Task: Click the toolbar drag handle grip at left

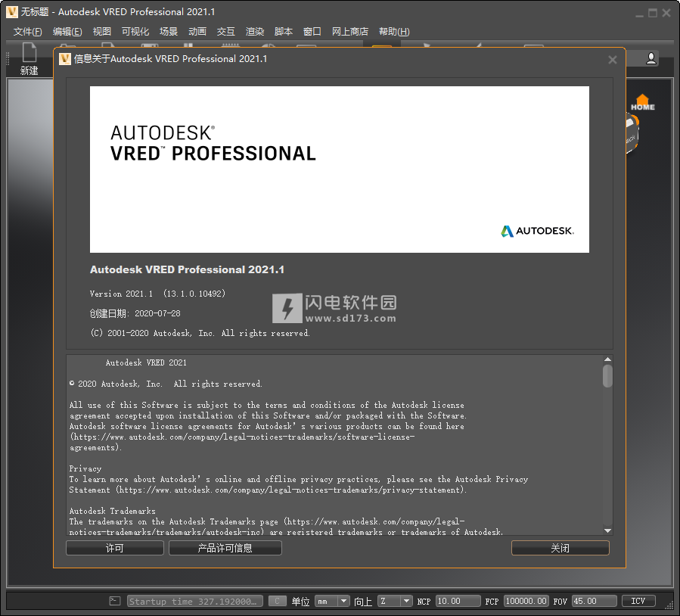Action: (x=8, y=58)
